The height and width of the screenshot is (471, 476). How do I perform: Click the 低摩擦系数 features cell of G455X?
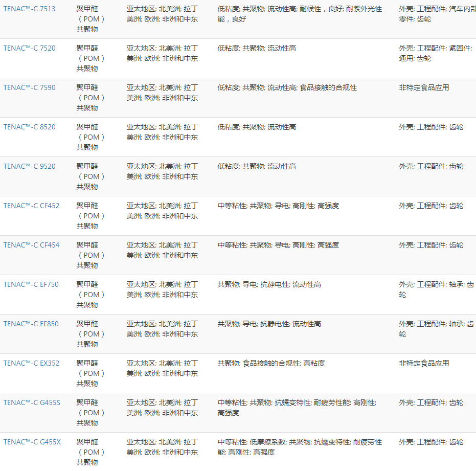pos(299,447)
